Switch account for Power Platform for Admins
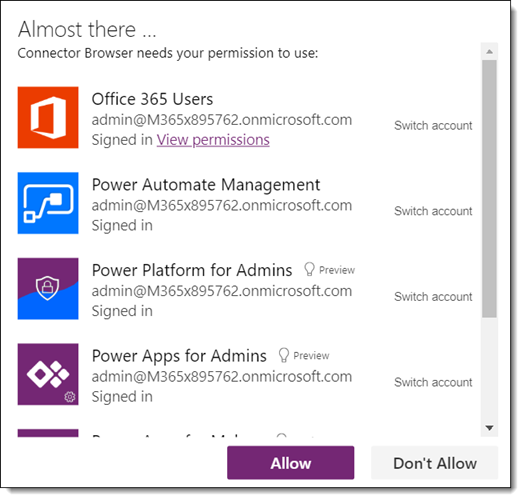This screenshot has width=523, height=500. (x=433, y=297)
